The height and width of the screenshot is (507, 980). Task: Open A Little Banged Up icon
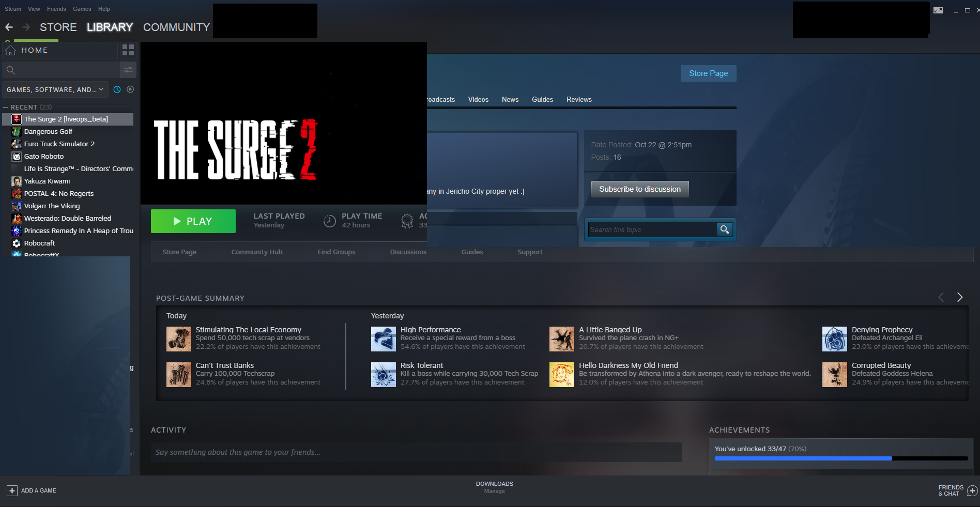pyautogui.click(x=562, y=339)
